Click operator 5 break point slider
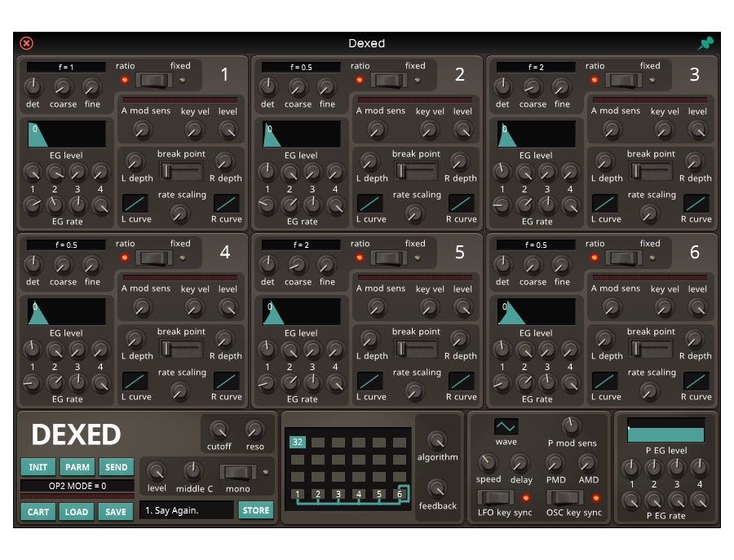Image resolution: width=734 pixels, height=560 pixels. point(416,349)
